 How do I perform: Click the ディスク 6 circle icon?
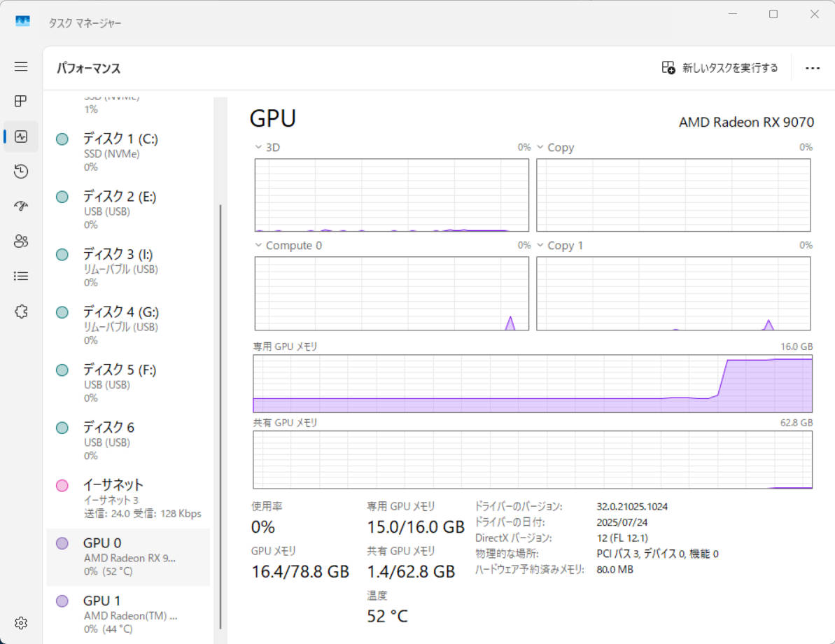pos(62,428)
